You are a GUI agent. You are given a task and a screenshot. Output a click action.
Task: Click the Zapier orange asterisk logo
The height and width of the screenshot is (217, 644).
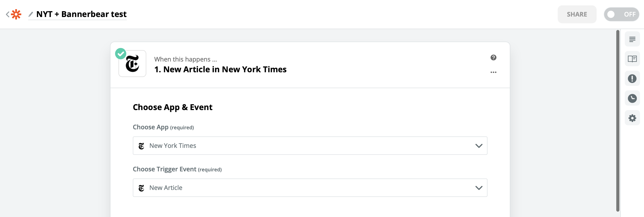pos(16,14)
